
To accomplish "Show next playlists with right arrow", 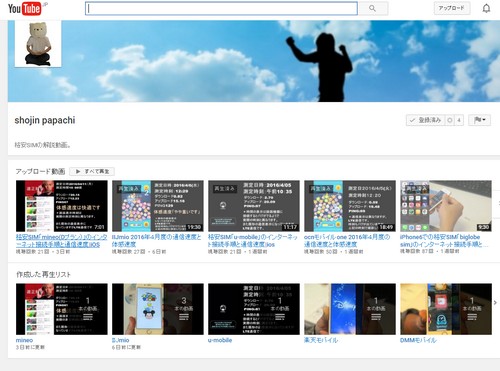I will [495, 302].
